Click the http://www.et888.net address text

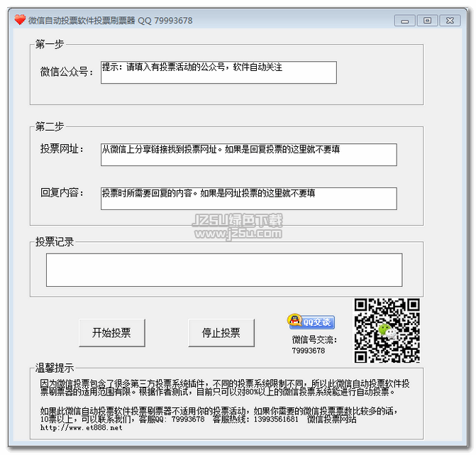[x=82, y=428]
